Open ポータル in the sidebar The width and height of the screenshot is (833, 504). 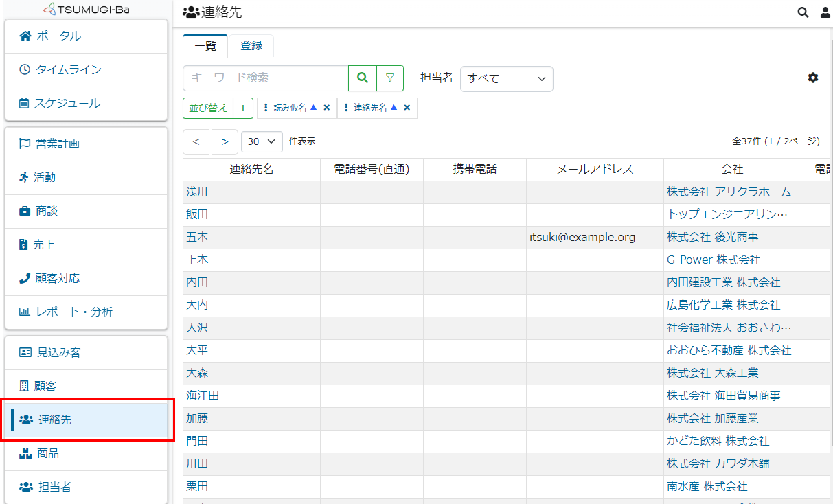pyautogui.click(x=86, y=36)
